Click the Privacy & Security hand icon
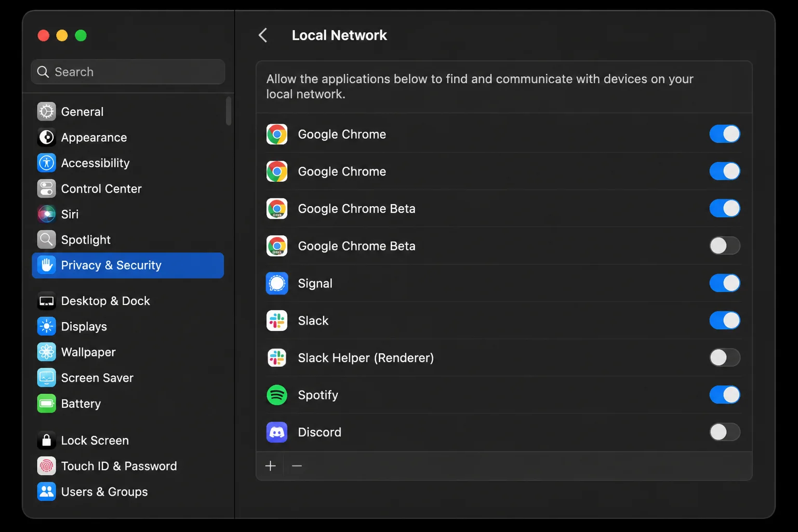 click(46, 265)
